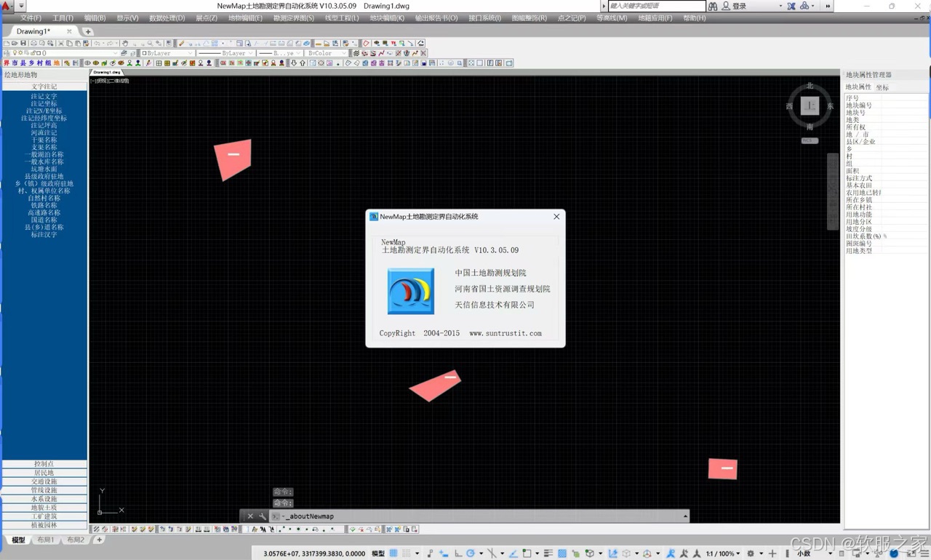Screen dimensions: 931x560
Task: Toggle 模型 model space button in status bar
Action: point(379,553)
